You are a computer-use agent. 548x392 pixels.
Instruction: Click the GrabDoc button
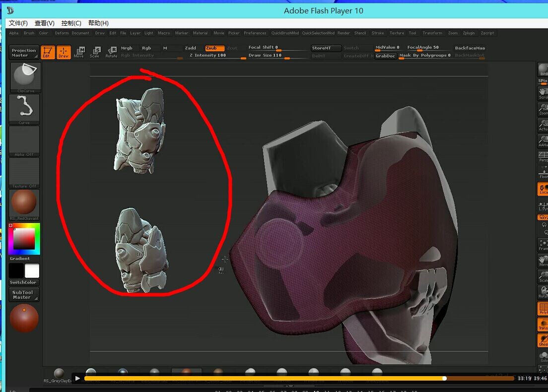coord(386,56)
